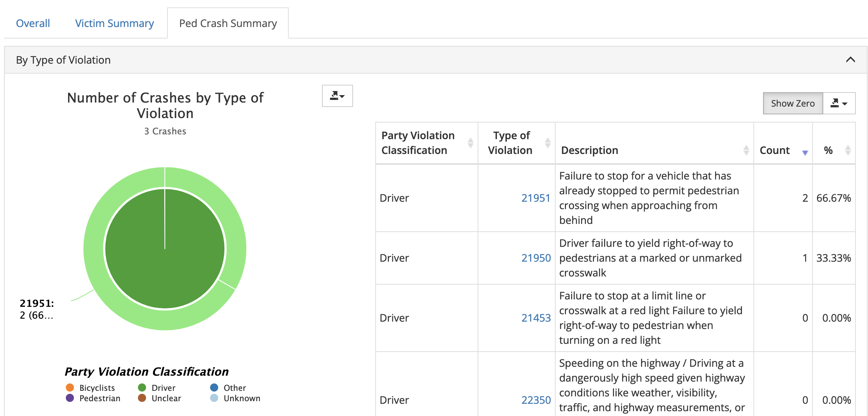
Task: Open the Victim Summary tab
Action: 114,23
